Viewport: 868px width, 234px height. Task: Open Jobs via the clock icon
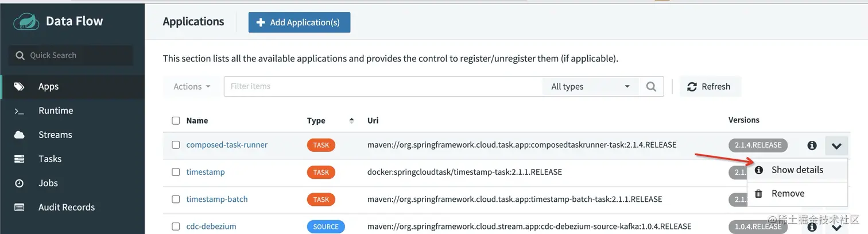pyautogui.click(x=20, y=183)
